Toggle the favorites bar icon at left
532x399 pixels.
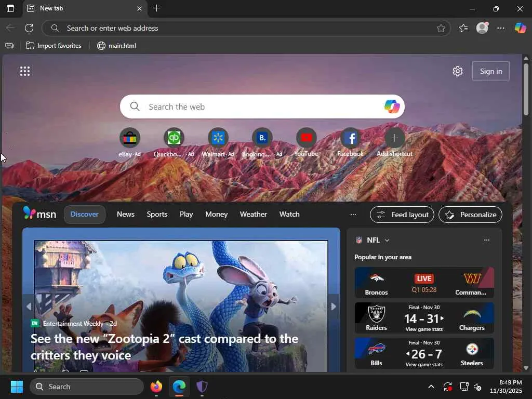tap(9, 46)
